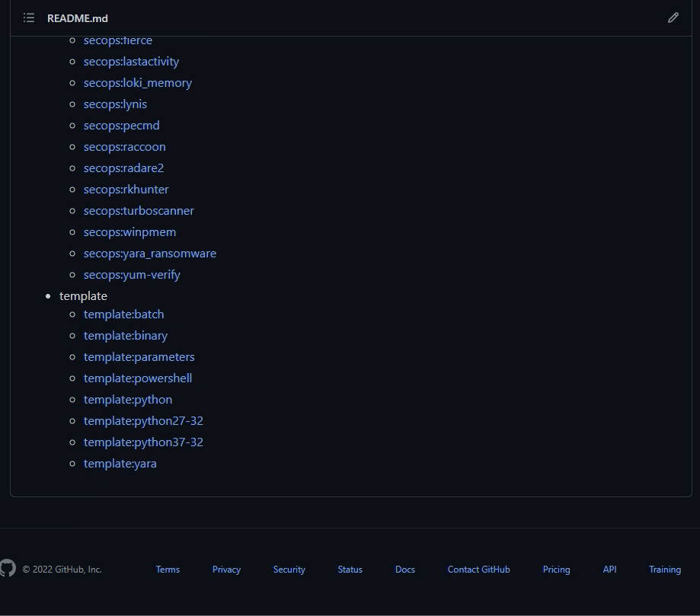View the Pricing footer link
Viewport: 700px width, 616px height.
(556, 569)
